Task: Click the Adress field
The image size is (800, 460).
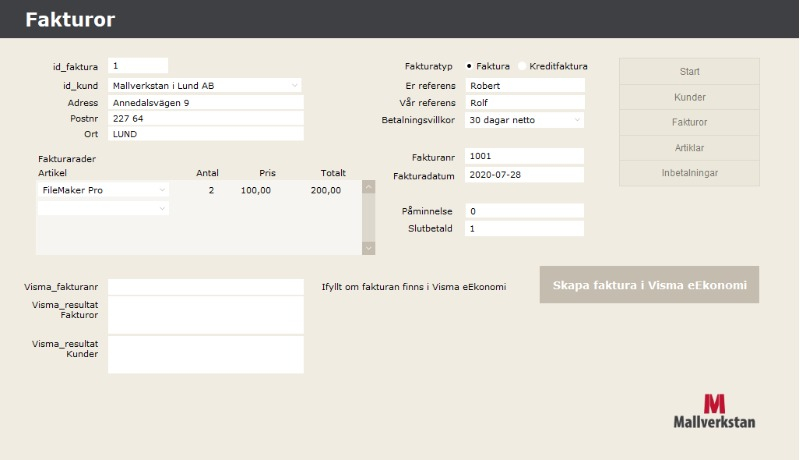Action: coord(206,103)
